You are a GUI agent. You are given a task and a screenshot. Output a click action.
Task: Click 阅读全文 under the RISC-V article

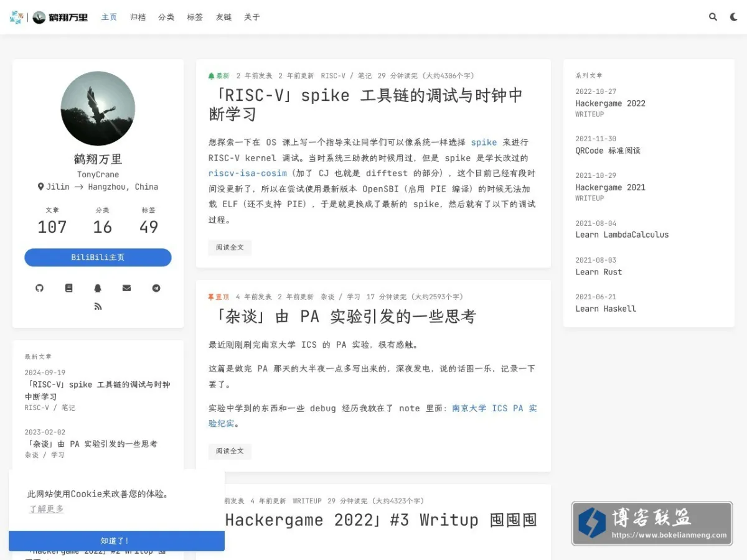click(x=230, y=248)
